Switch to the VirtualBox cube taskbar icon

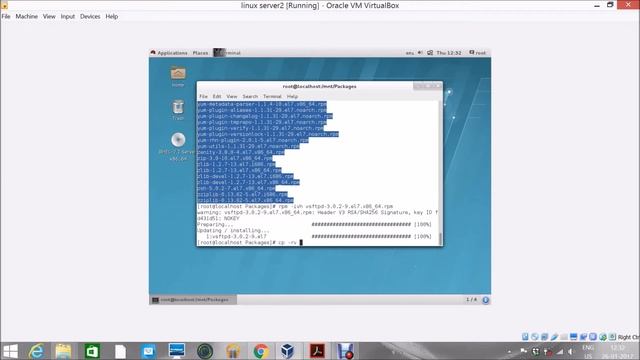point(288,351)
